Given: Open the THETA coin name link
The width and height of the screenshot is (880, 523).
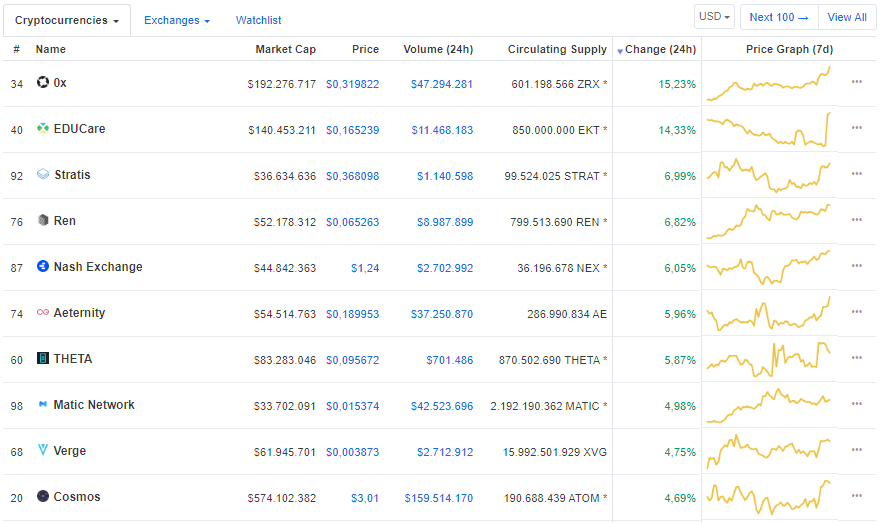Looking at the screenshot, I should coord(72,359).
